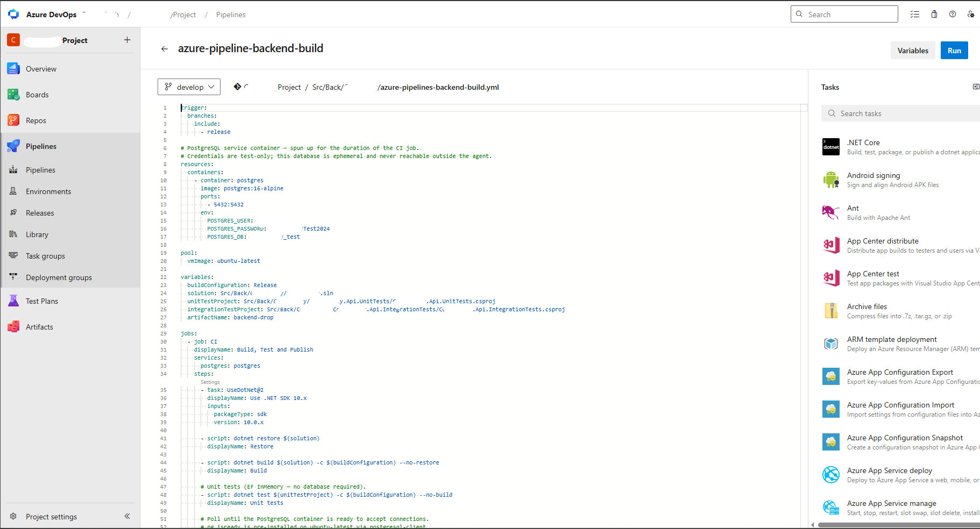Click the 'image: postgres:16-alpine' line

[242, 188]
